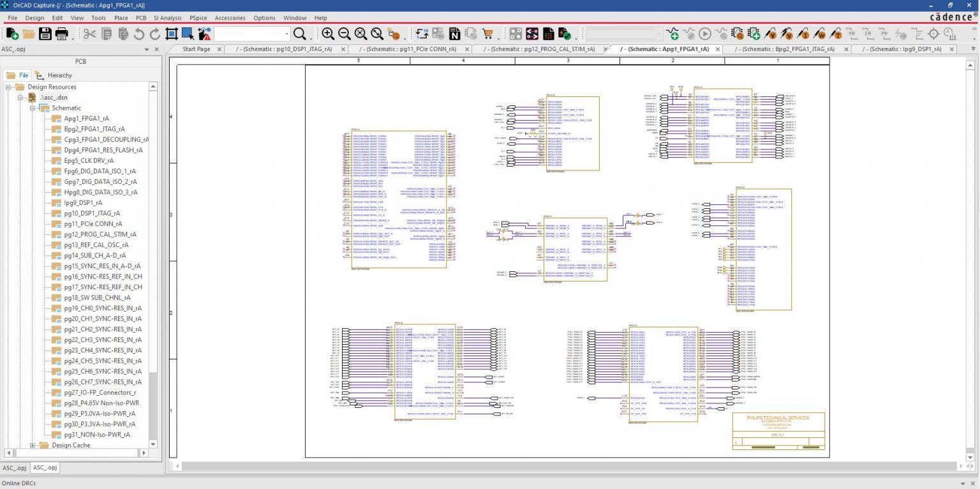Select the pg28_P4.65V Non-Iso-PWR page

[101, 403]
